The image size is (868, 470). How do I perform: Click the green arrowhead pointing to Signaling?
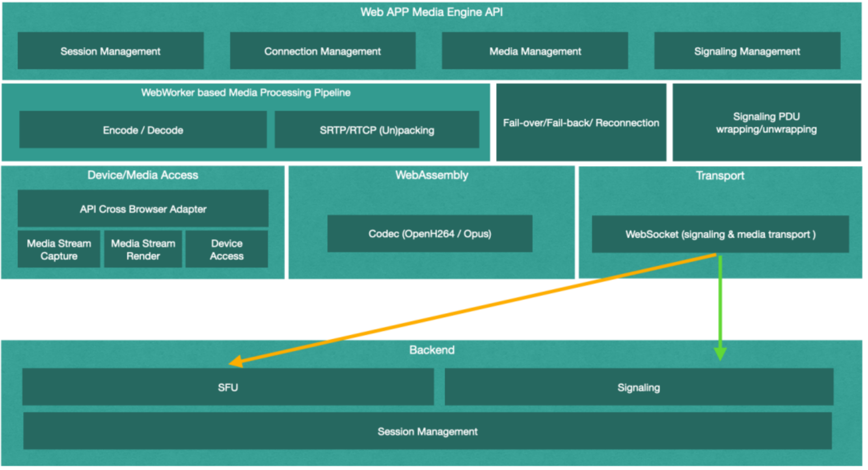[x=720, y=353]
